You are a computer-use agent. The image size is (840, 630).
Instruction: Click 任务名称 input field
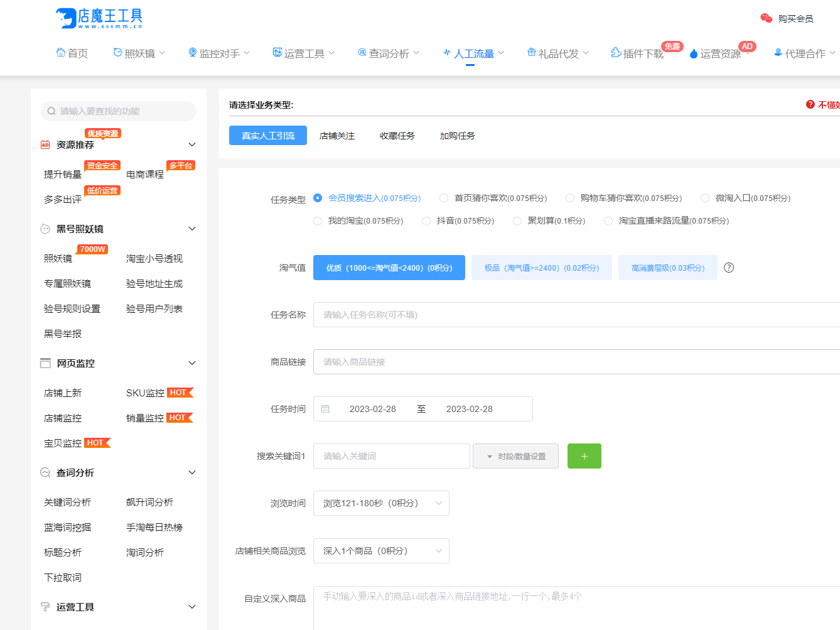point(576,315)
